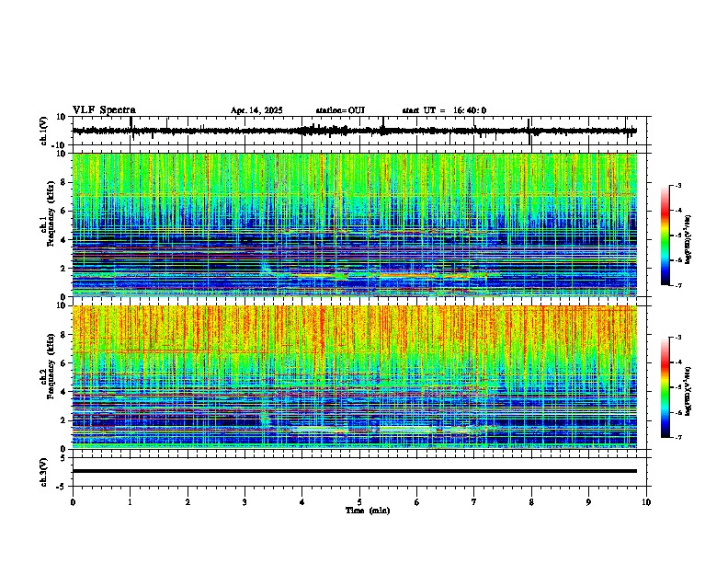The width and height of the screenshot is (728, 563).
Task: Click the time axis tick label "6"
Action: 417,502
